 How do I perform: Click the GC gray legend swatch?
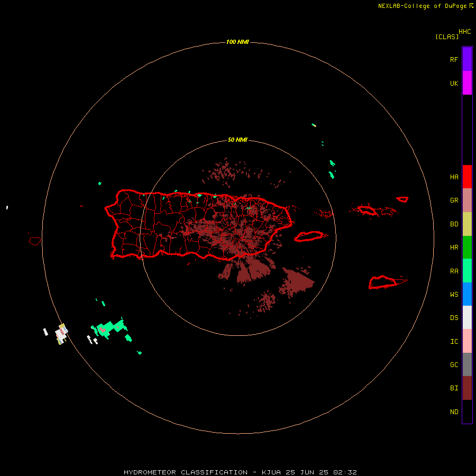[467, 364]
